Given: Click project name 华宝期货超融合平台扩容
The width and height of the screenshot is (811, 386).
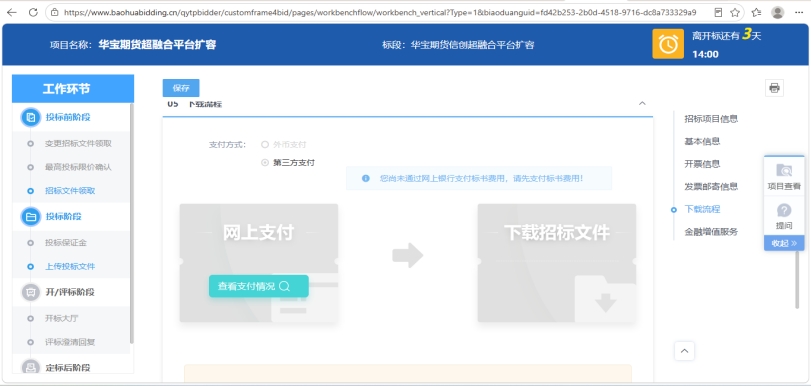Looking at the screenshot, I should tap(157, 44).
